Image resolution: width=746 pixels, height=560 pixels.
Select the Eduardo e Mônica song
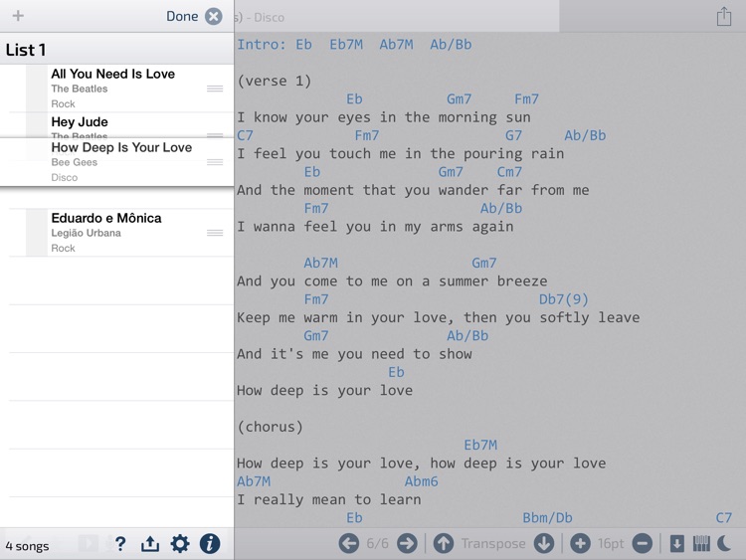click(116, 233)
